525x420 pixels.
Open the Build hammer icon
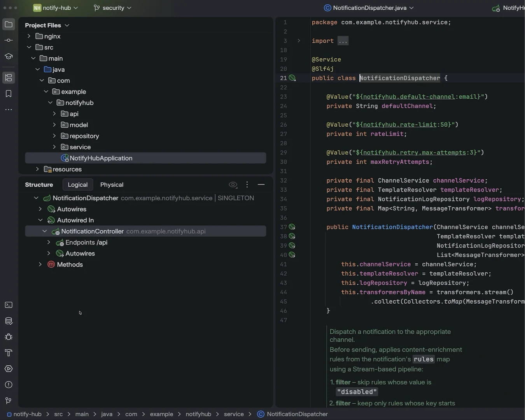[x=9, y=353]
